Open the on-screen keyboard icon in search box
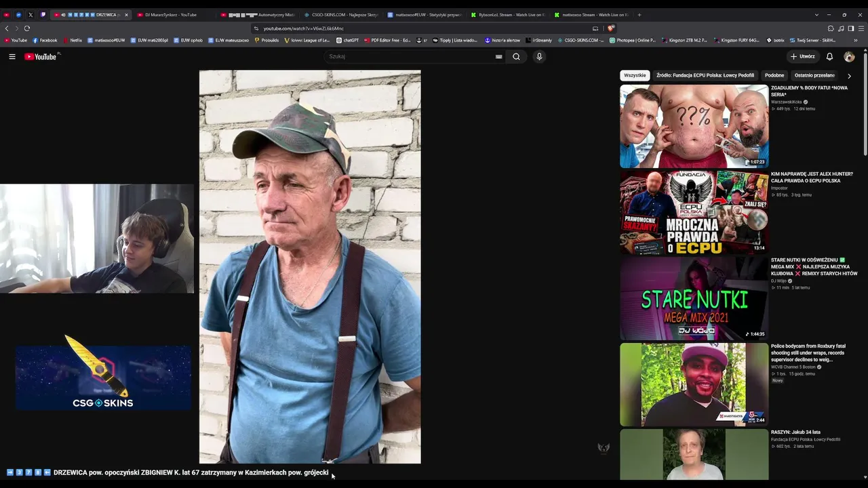 (499, 57)
